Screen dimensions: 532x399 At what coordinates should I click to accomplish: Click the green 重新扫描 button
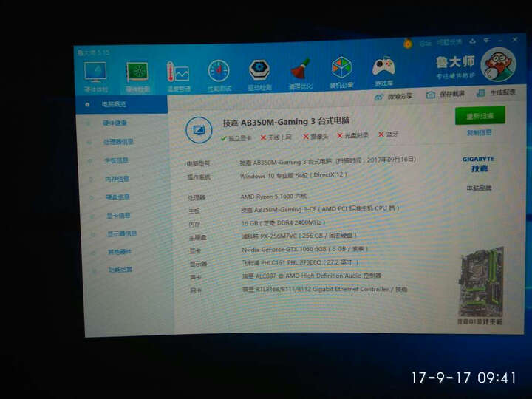pyautogui.click(x=480, y=116)
